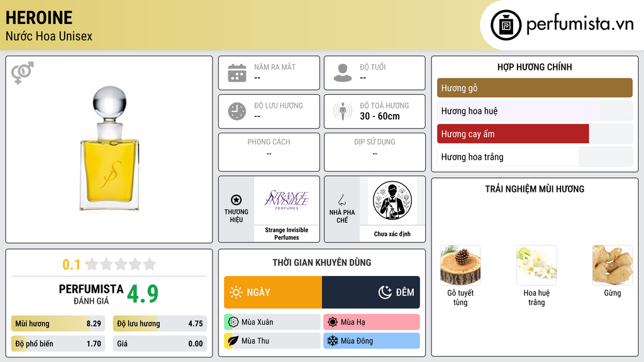Click the sun icon in Ngày bar
Image resolution: width=644 pixels, height=362 pixels.
(236, 292)
